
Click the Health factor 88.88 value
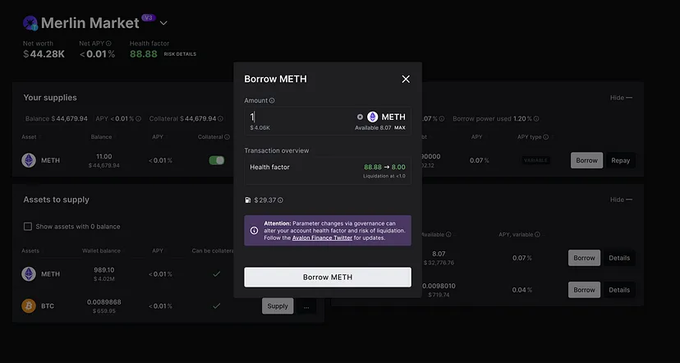pyautogui.click(x=144, y=54)
